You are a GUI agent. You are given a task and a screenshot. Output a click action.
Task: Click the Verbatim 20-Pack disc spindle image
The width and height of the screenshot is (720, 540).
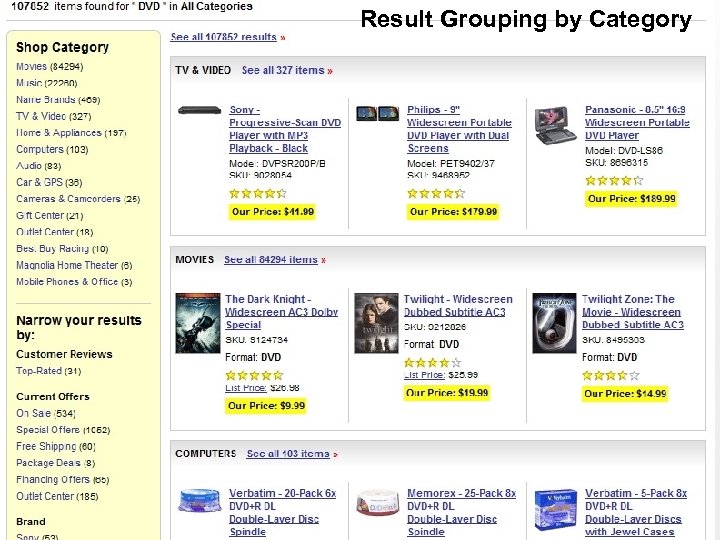[199, 506]
